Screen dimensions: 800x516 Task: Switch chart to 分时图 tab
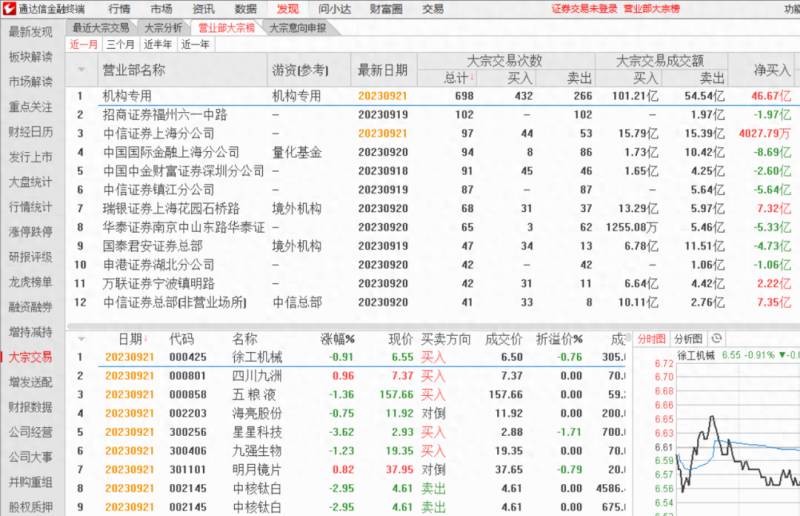pos(652,339)
